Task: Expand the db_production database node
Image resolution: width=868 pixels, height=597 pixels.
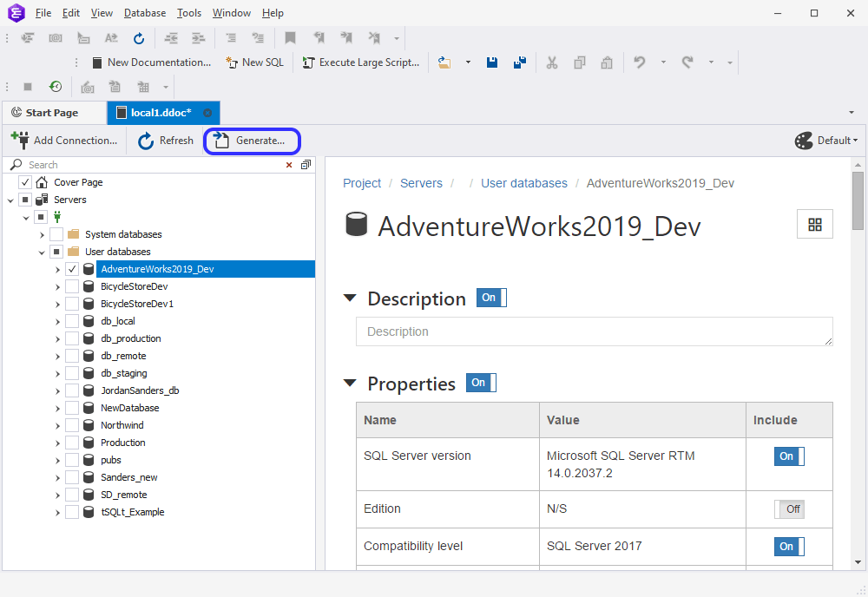Action: click(57, 339)
